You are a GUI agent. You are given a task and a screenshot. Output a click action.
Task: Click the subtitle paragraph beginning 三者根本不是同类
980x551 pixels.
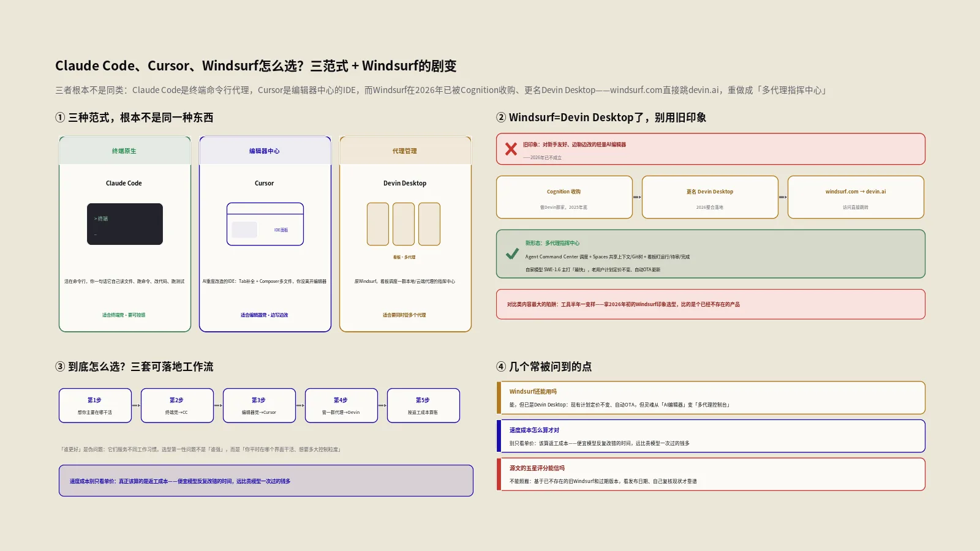[x=442, y=91]
